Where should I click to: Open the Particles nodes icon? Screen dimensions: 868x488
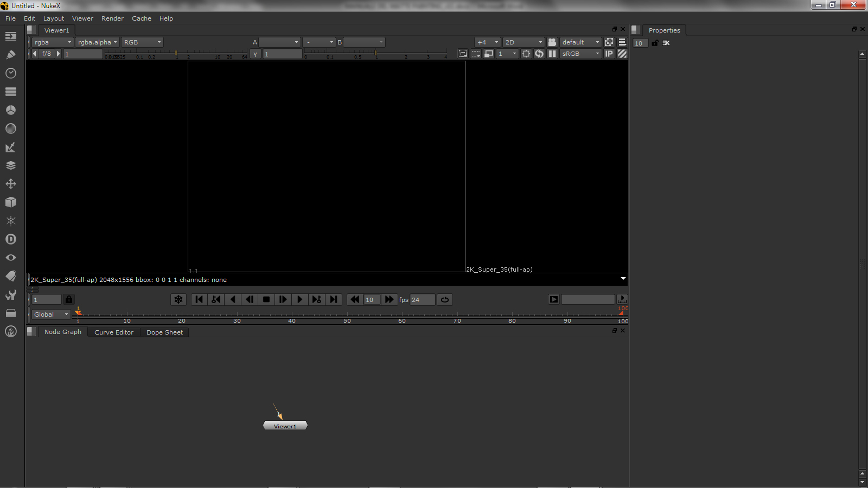coord(10,221)
